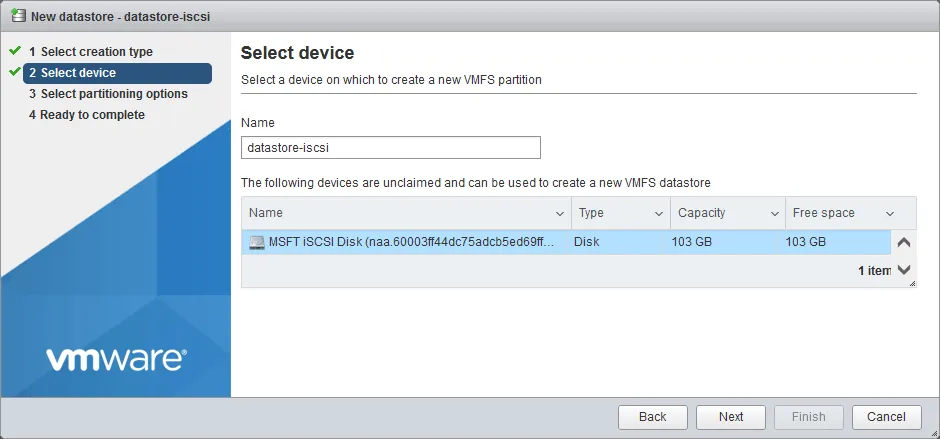Open the Type column dropdown arrow
The image size is (940, 439).
[x=659, y=214]
